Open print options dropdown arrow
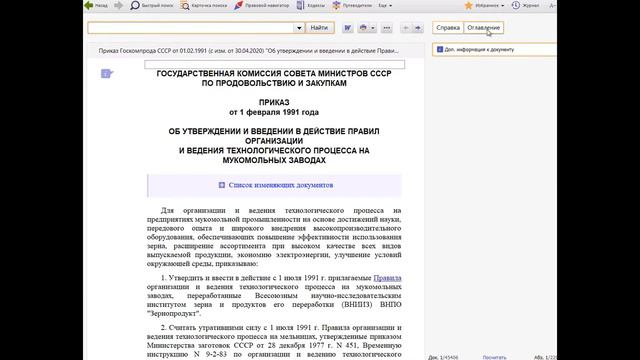Screen dimensions: 640x360 [373, 28]
